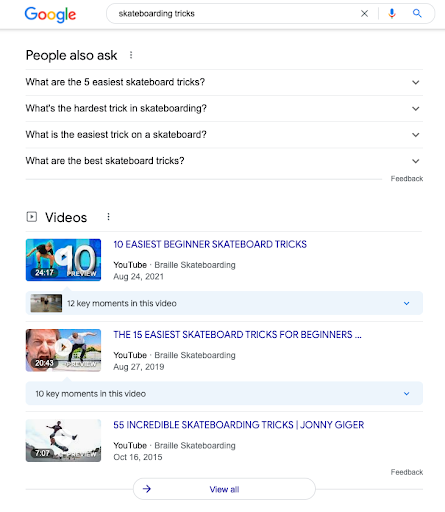Click the "Aug 24, 2021" date text

pyautogui.click(x=138, y=277)
